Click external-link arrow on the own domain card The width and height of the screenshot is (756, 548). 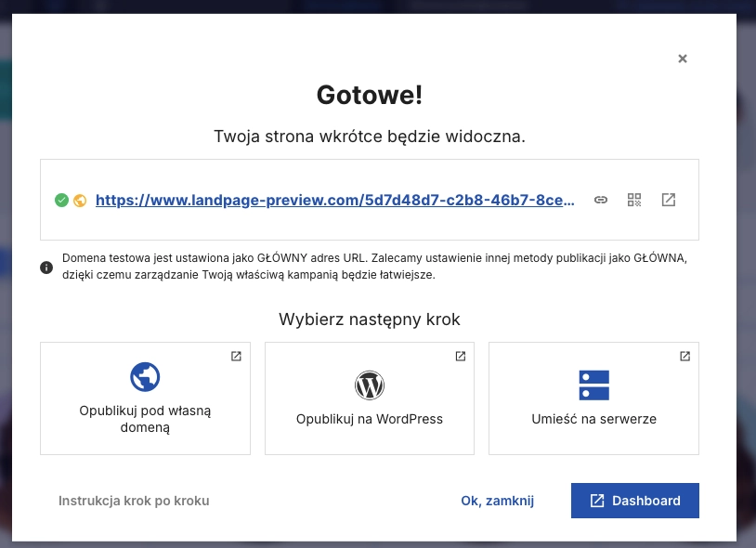236,356
